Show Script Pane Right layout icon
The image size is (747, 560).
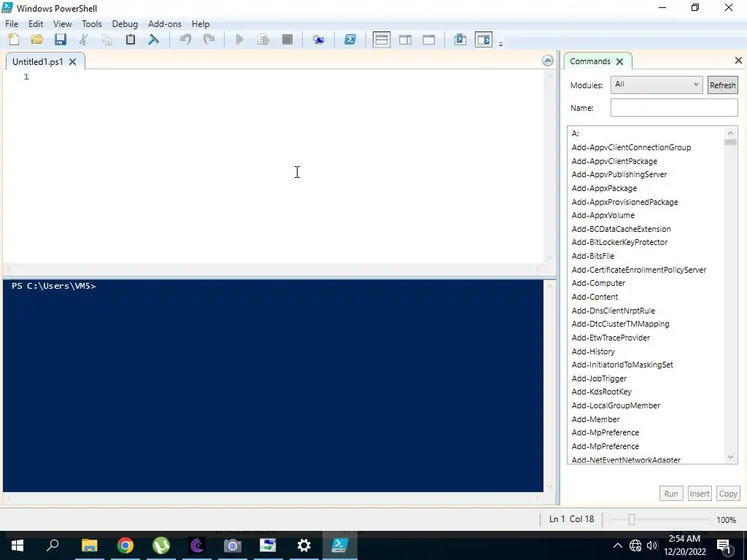click(406, 39)
